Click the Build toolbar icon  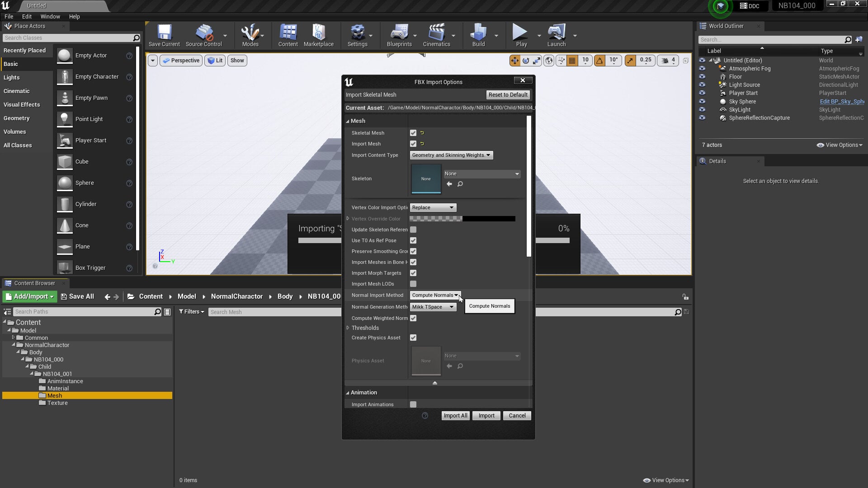pos(478,35)
